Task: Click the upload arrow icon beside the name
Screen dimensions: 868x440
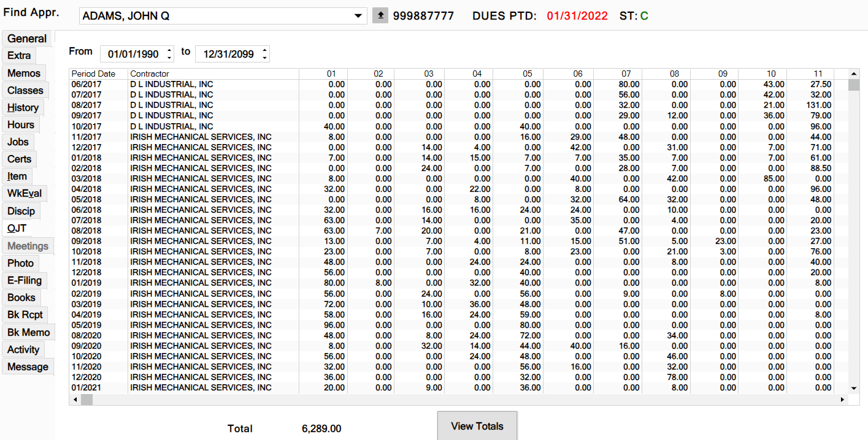Action: point(380,16)
